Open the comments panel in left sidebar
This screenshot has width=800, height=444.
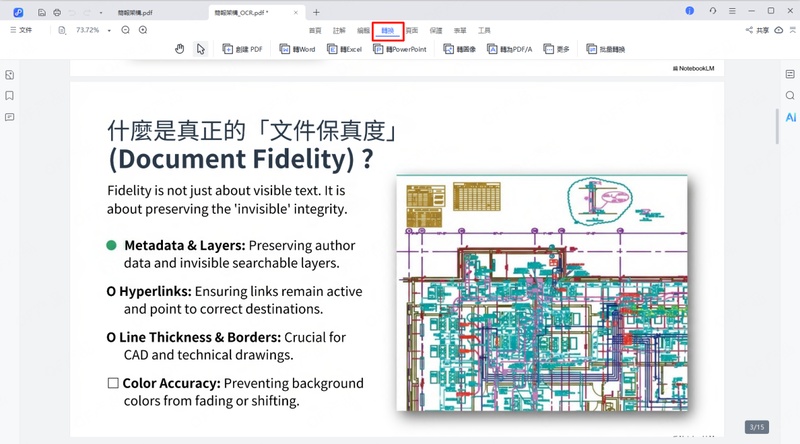click(x=10, y=117)
